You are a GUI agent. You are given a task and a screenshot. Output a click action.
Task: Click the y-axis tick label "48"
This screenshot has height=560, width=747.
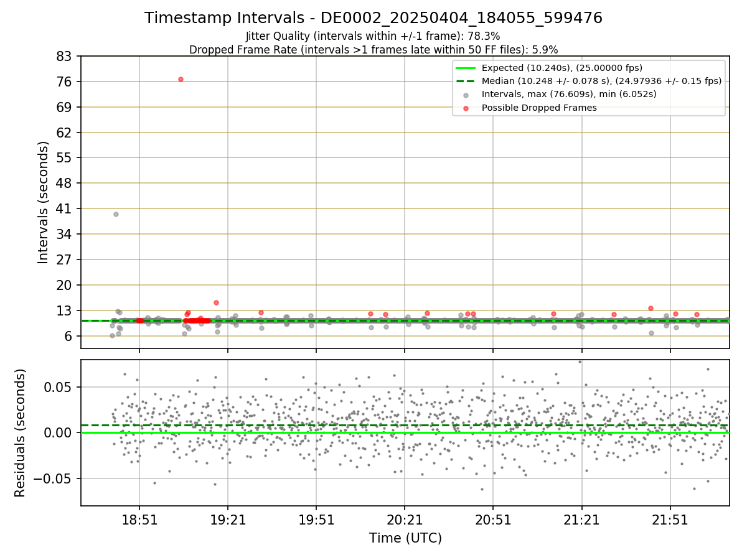(65, 184)
